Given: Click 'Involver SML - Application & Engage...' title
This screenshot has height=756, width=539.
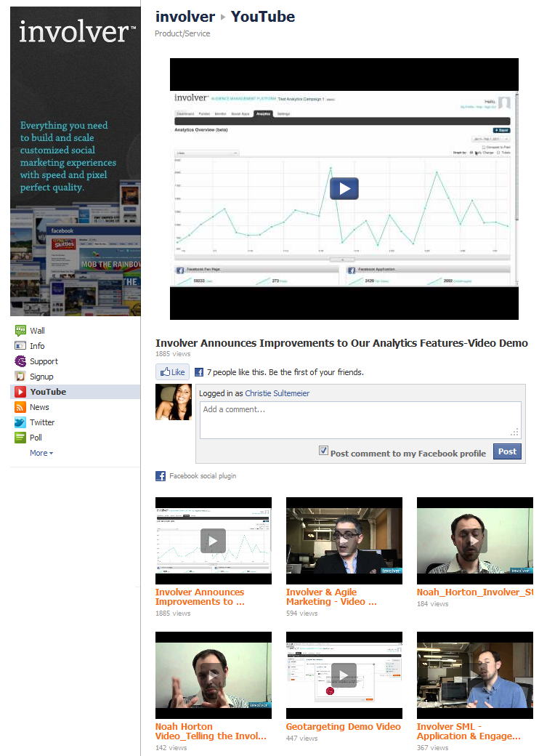Looking at the screenshot, I should pyautogui.click(x=469, y=731).
